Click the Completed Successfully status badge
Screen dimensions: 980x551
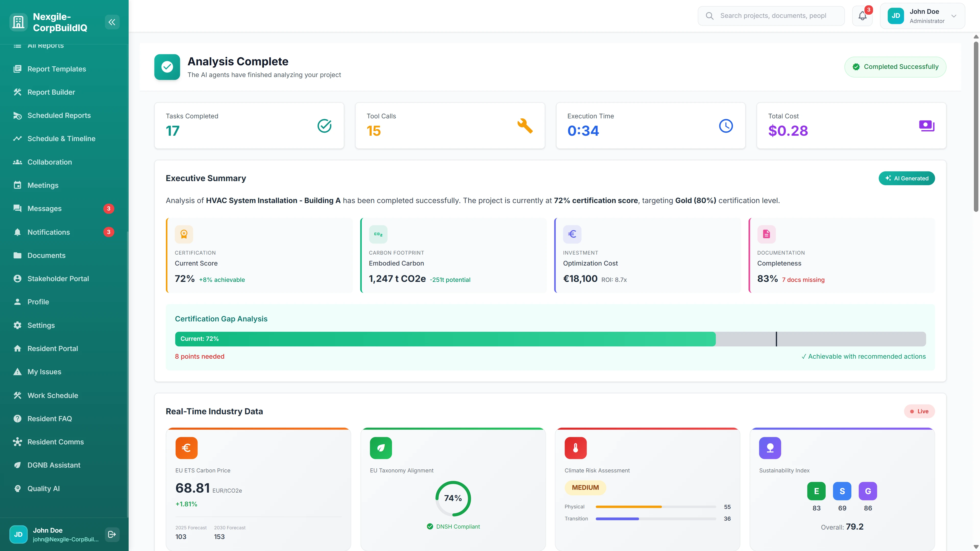tap(895, 67)
